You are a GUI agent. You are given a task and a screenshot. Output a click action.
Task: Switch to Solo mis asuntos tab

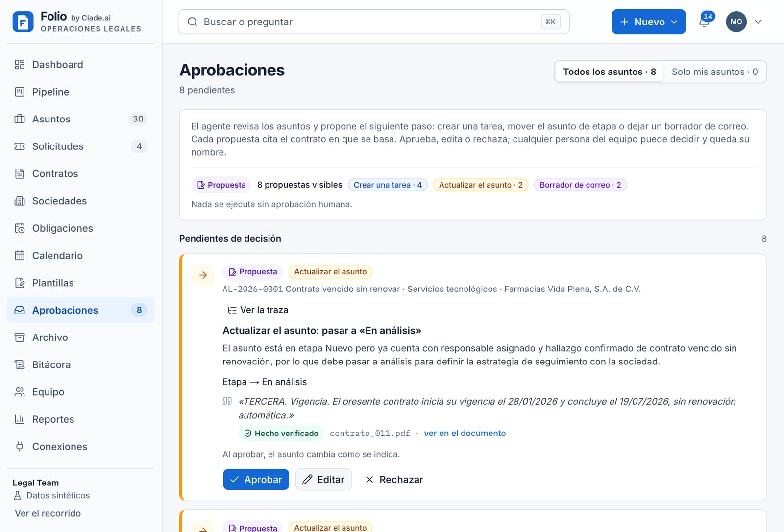click(714, 72)
